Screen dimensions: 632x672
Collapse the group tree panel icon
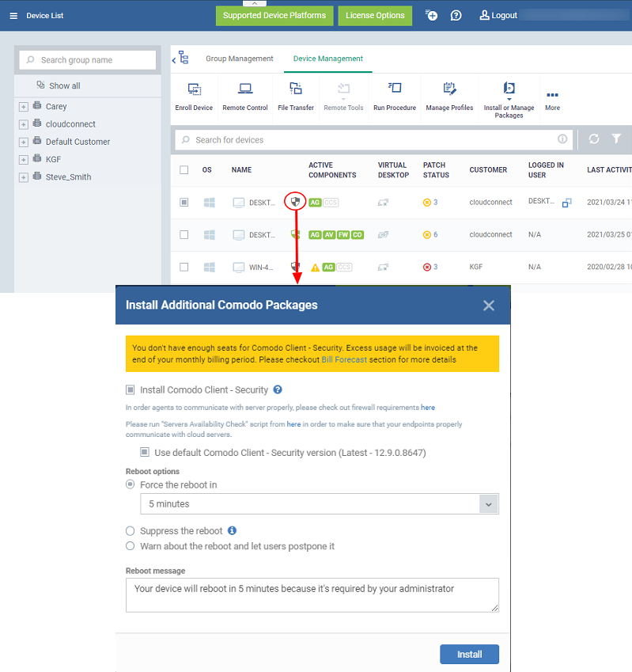point(180,58)
